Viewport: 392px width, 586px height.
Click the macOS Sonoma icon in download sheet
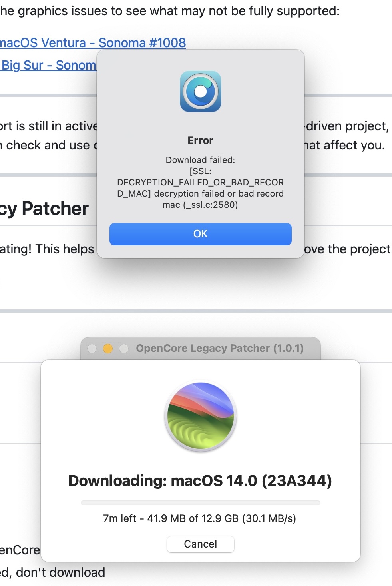click(200, 416)
